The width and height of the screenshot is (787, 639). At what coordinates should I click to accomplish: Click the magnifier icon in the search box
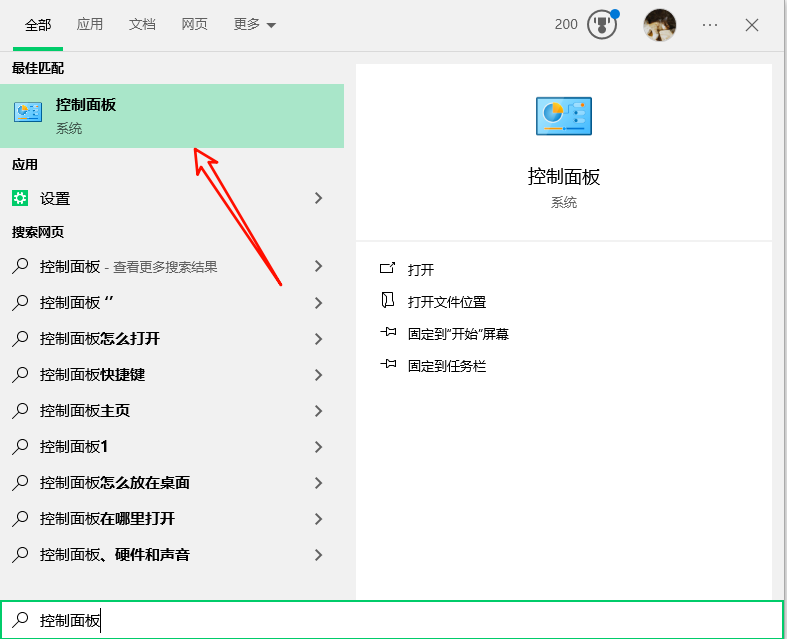tap(20, 619)
